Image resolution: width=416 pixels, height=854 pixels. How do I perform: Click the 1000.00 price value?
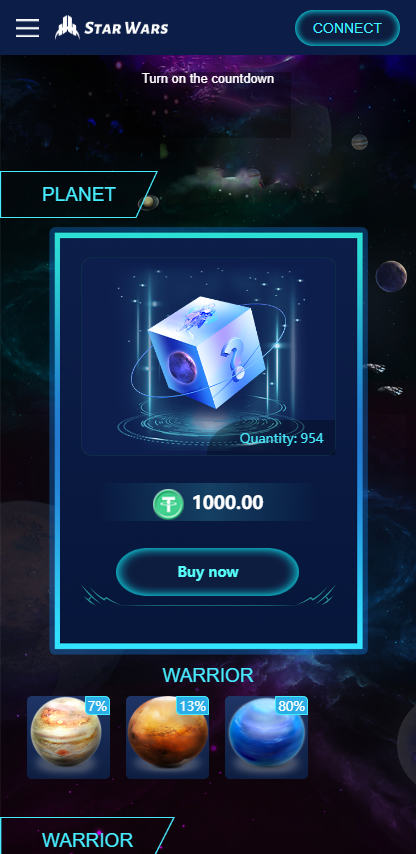click(x=228, y=502)
